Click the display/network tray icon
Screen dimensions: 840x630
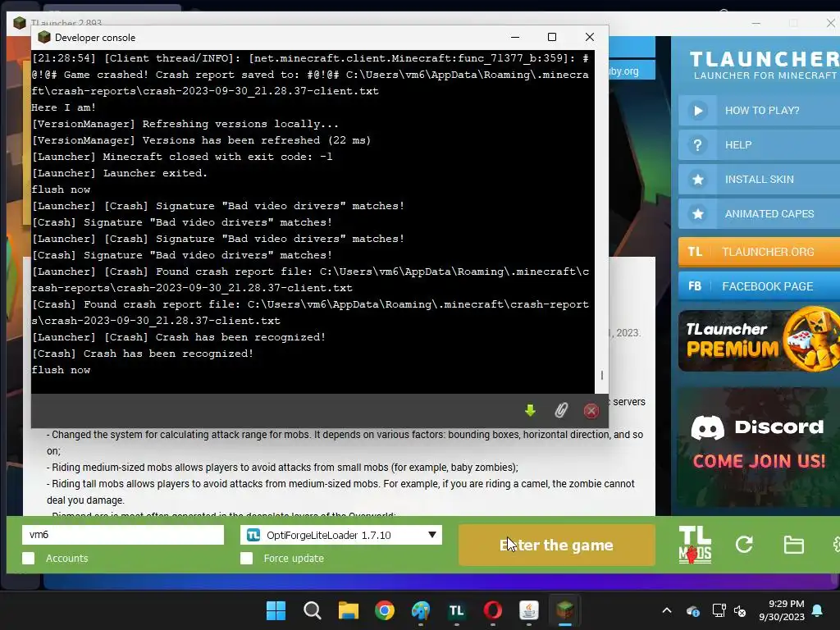point(719,610)
